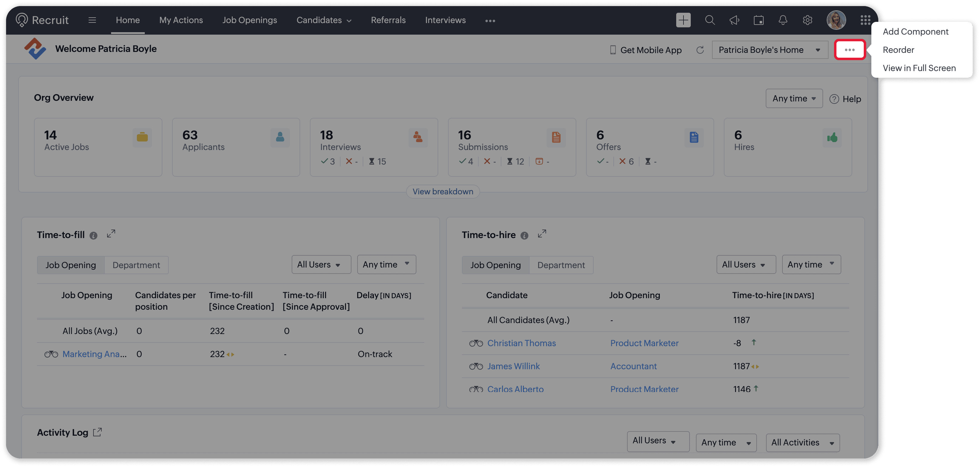
Task: Switch Time-to-hire to the Department view
Action: [x=561, y=265]
